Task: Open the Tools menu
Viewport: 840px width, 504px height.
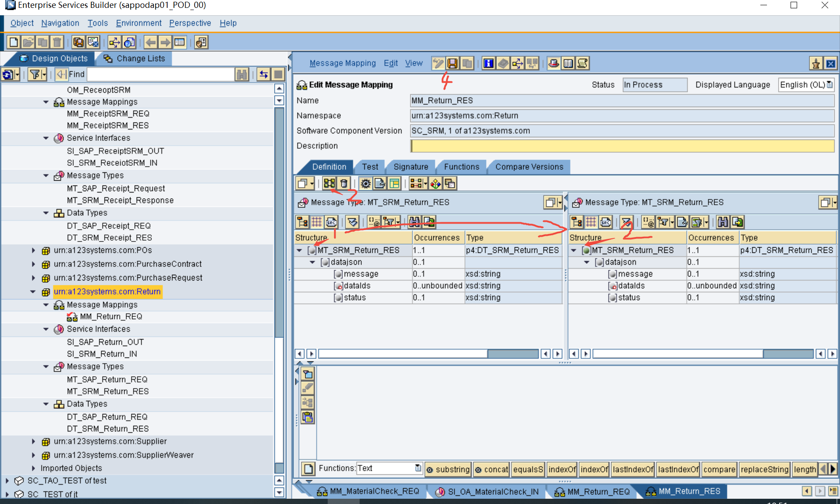Action: click(x=98, y=23)
